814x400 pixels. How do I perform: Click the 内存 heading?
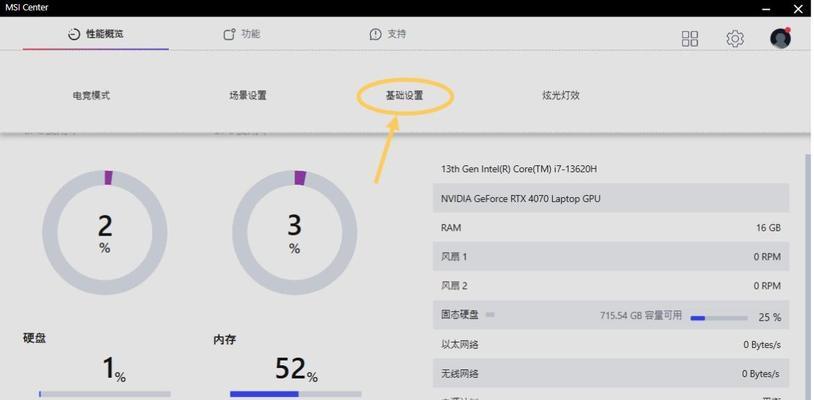[224, 340]
